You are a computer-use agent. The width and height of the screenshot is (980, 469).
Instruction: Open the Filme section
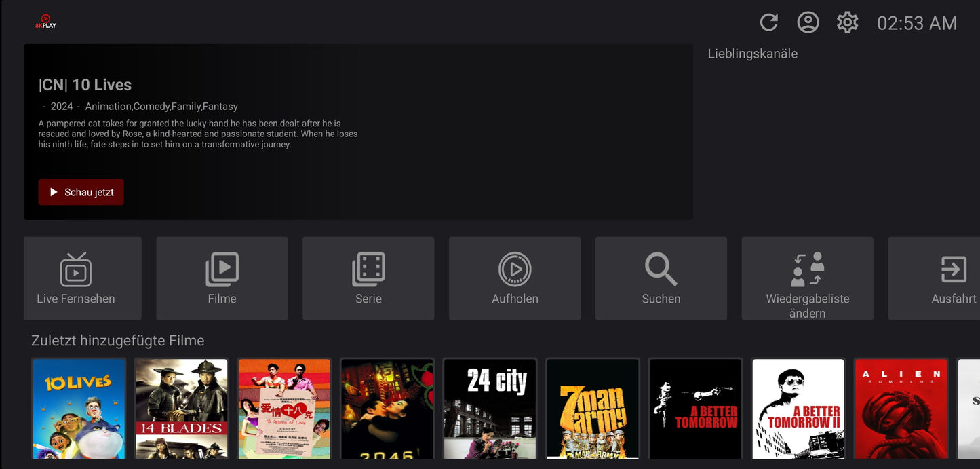(x=222, y=278)
